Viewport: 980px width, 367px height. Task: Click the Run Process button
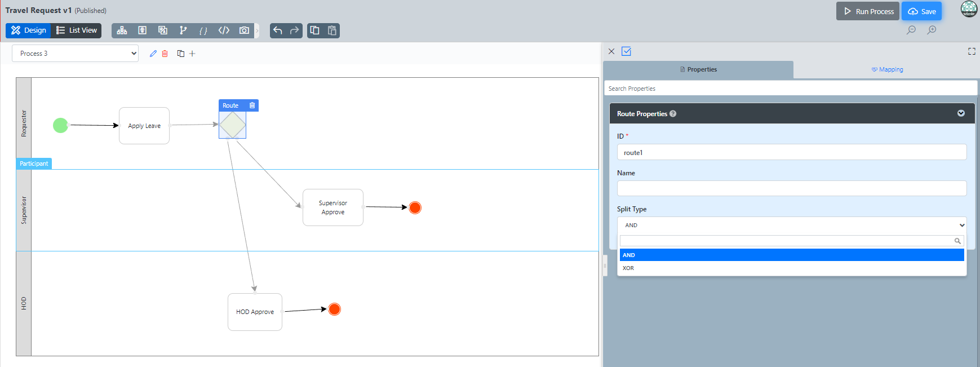[x=868, y=11]
